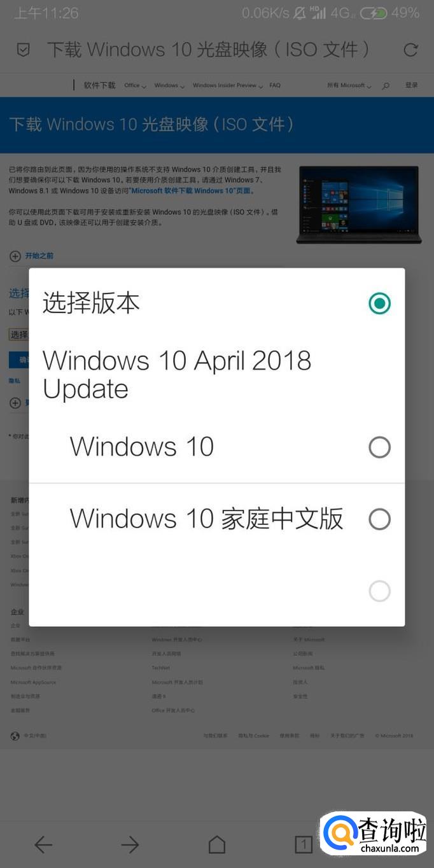This screenshot has height=868, width=434.
Task: Expand the Windows Insider Preview dropdown
Action: point(227,85)
